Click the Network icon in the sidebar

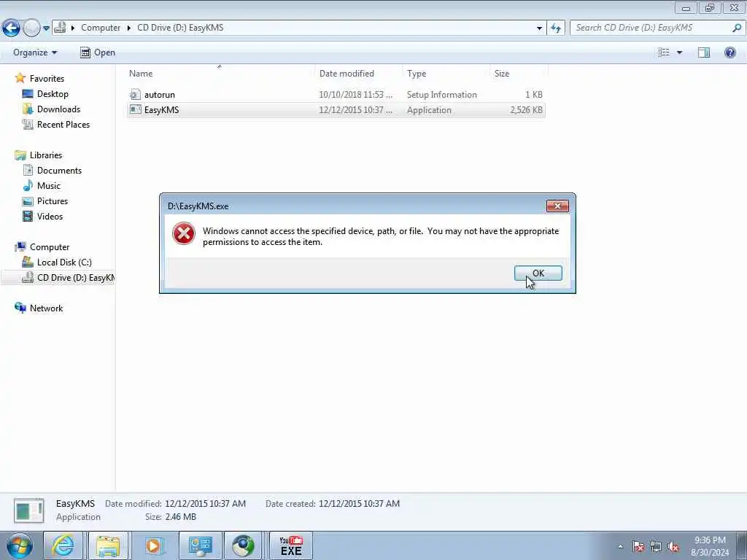click(x=20, y=308)
